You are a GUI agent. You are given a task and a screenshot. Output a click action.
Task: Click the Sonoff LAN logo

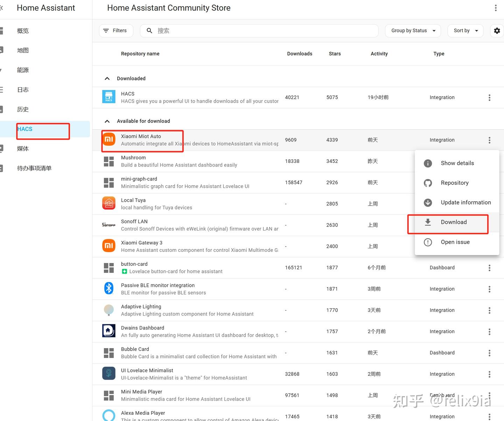click(x=108, y=224)
